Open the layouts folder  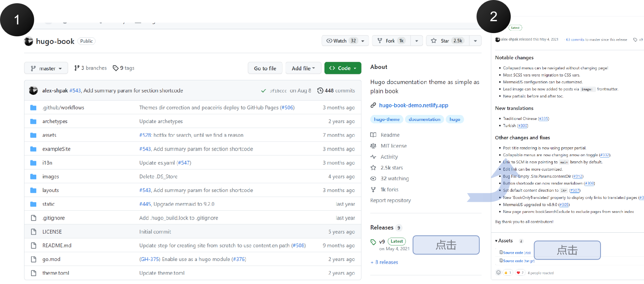(51, 190)
